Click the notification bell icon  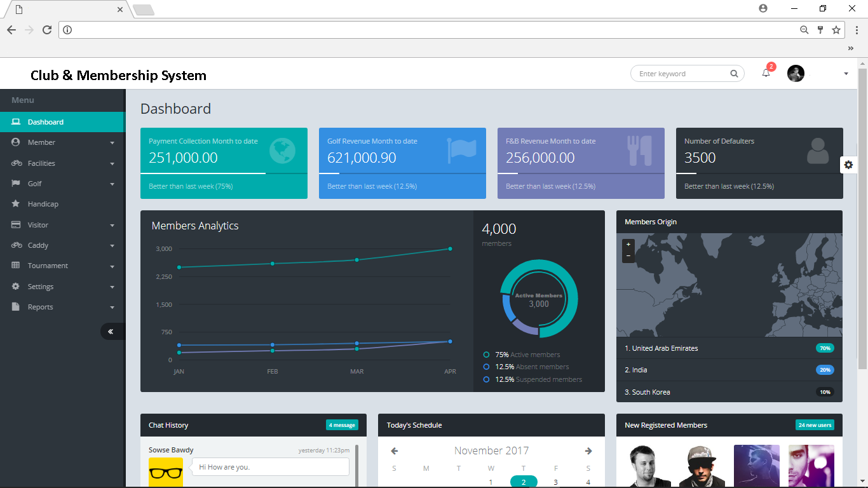(766, 73)
